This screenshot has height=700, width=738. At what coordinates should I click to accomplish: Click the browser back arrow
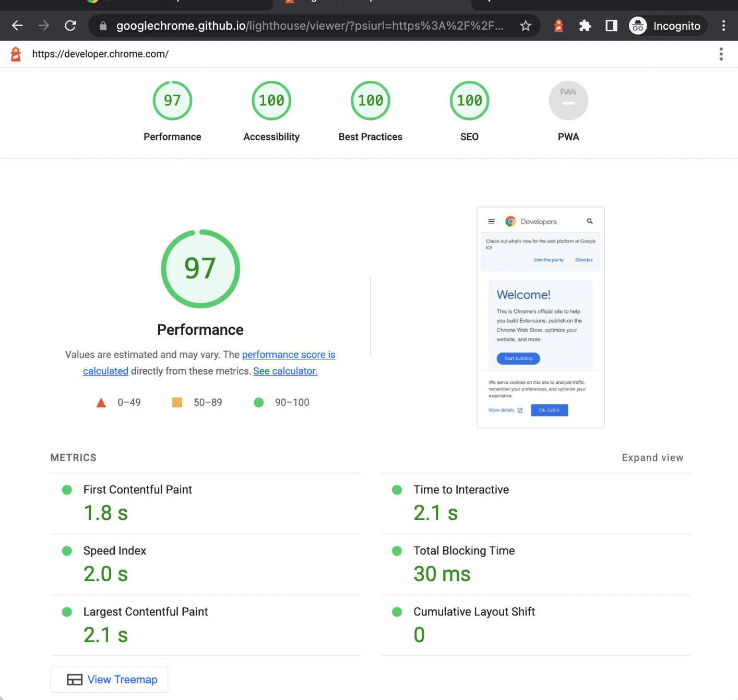pos(17,26)
